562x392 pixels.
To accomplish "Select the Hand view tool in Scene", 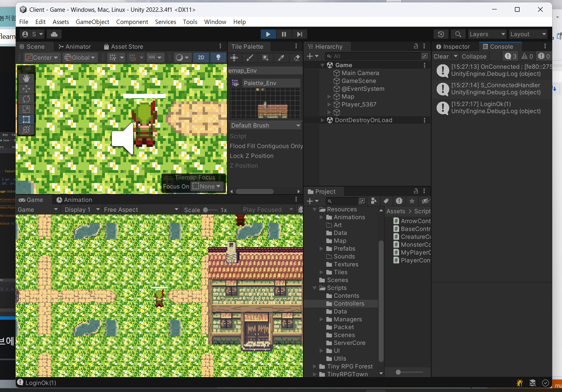I will click(x=26, y=79).
